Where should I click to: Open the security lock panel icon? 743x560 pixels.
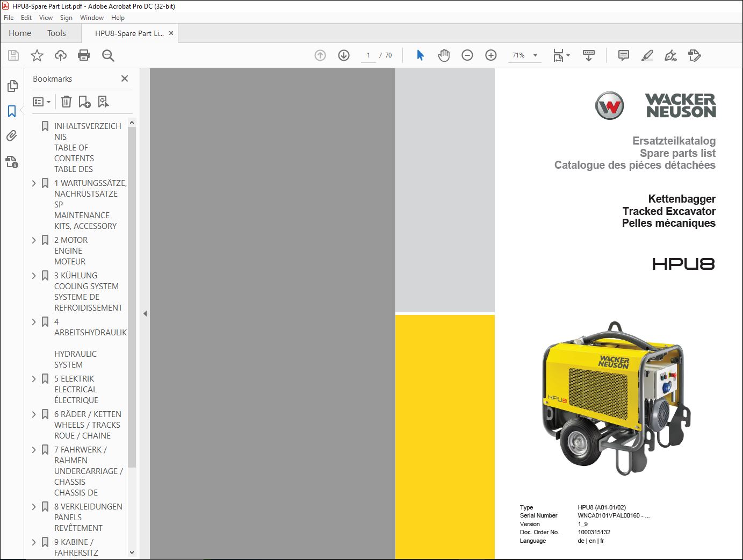12,161
